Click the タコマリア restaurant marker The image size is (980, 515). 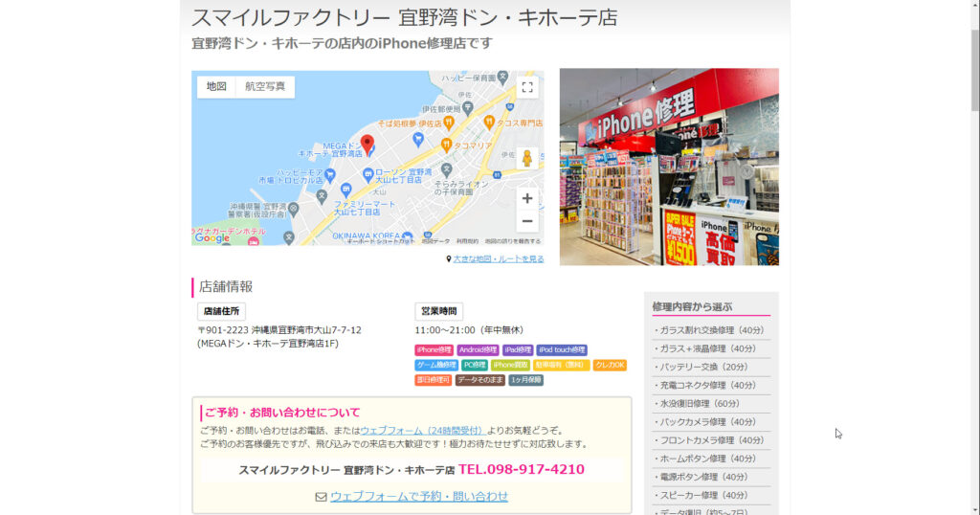[446, 145]
